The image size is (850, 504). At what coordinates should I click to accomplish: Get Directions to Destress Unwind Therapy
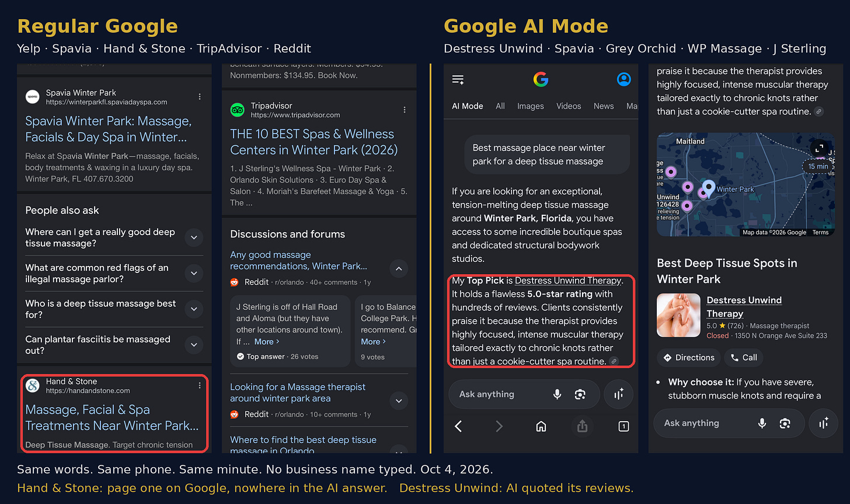(688, 358)
